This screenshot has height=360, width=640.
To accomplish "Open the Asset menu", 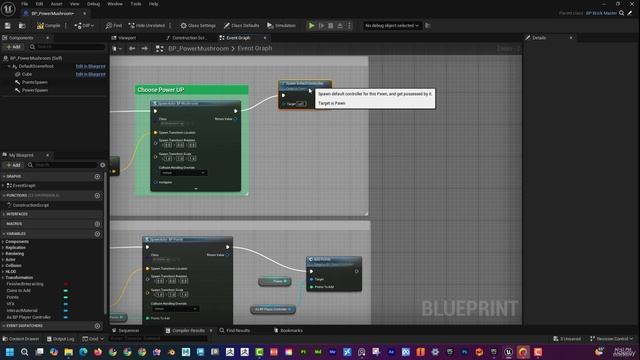I will tap(56, 4).
